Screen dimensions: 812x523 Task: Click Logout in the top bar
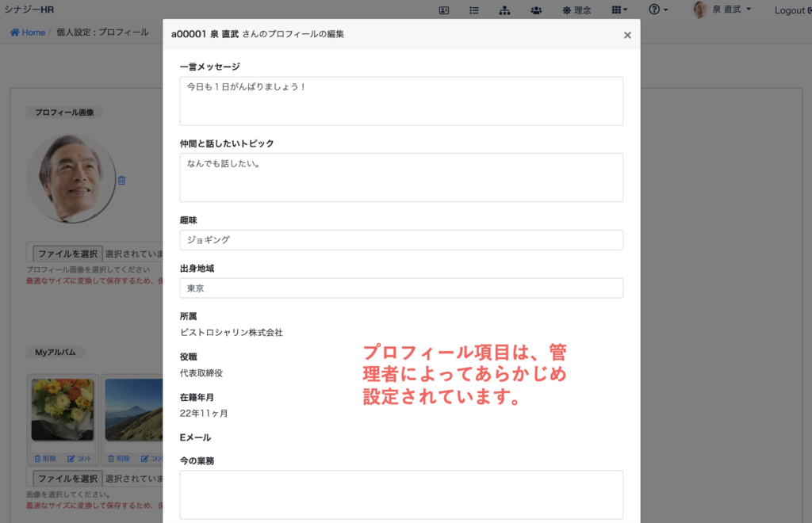coord(791,10)
